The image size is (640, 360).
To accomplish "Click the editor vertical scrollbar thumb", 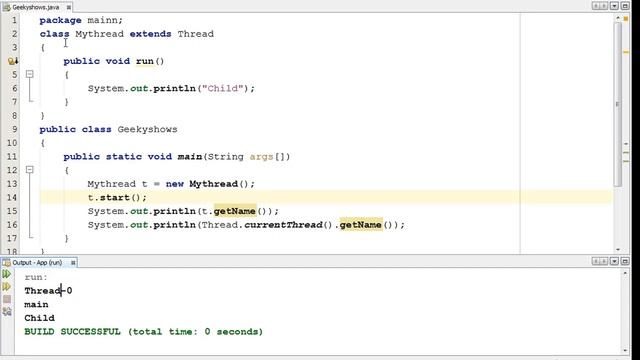I will click(618, 104).
